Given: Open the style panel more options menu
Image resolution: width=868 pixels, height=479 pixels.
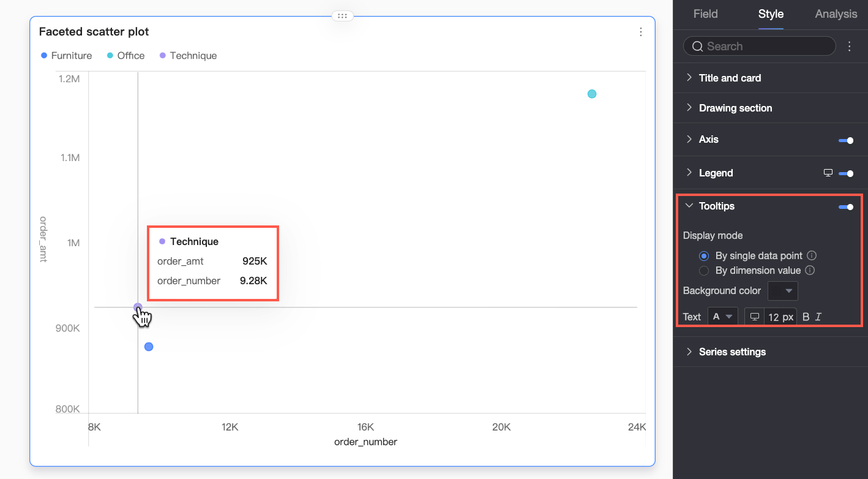Looking at the screenshot, I should (x=849, y=47).
